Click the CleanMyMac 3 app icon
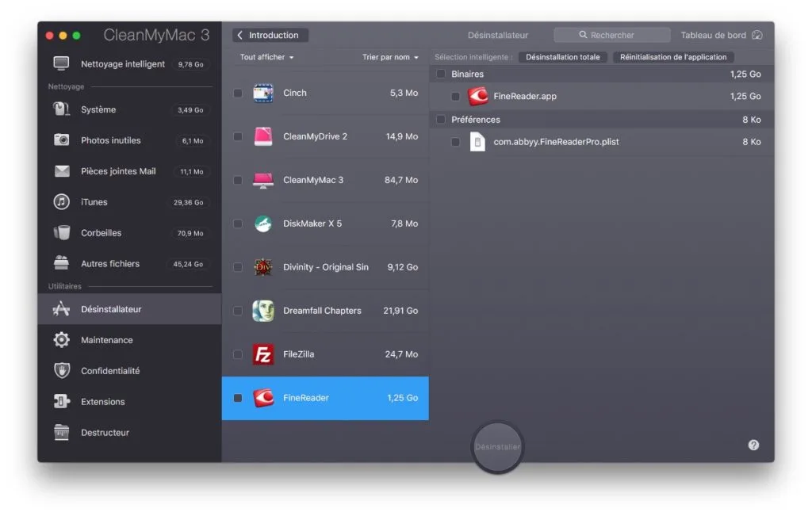 click(x=263, y=180)
